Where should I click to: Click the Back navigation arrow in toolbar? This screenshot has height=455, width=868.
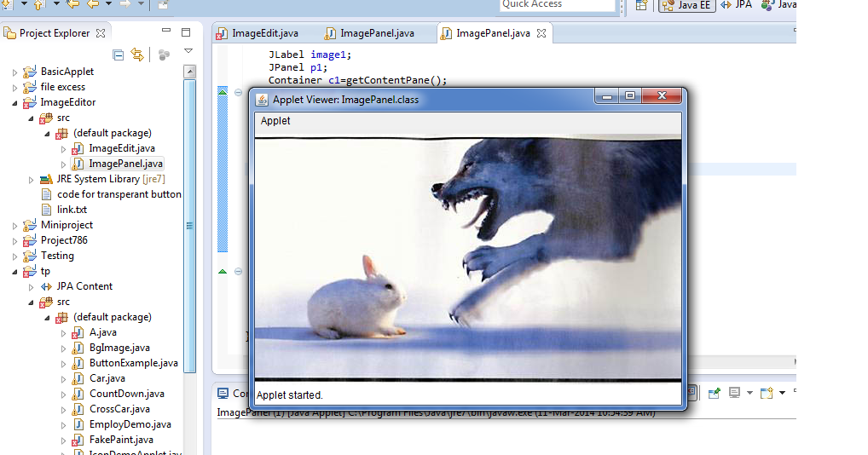click(x=92, y=4)
